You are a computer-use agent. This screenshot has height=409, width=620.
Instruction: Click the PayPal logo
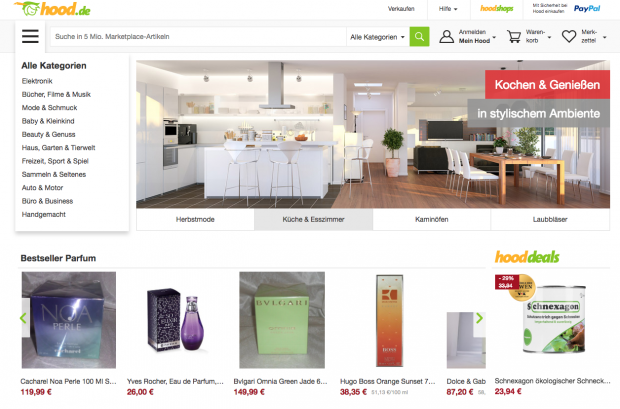587,9
